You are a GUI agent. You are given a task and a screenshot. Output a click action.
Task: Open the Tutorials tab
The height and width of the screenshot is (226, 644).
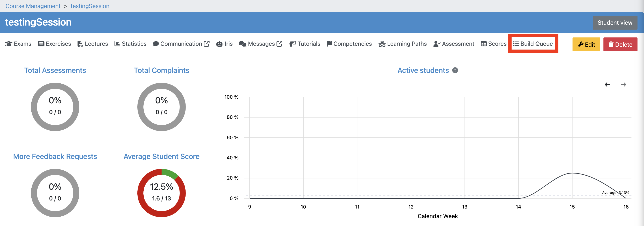tap(305, 44)
